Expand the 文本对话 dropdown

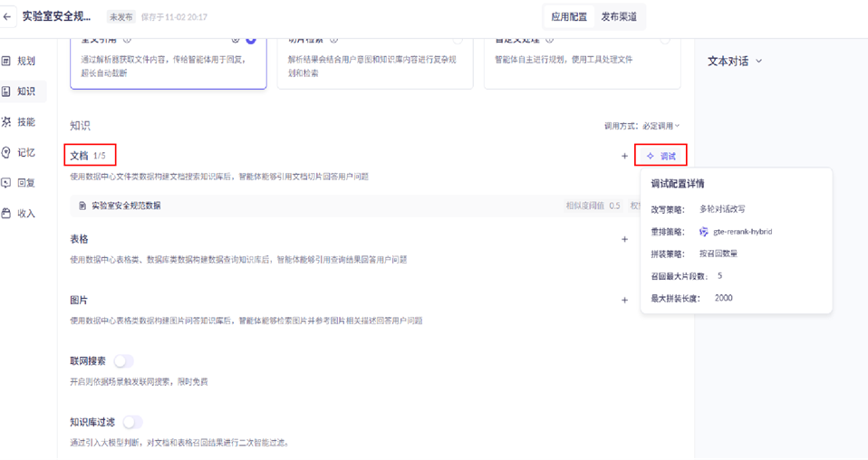pyautogui.click(x=735, y=61)
